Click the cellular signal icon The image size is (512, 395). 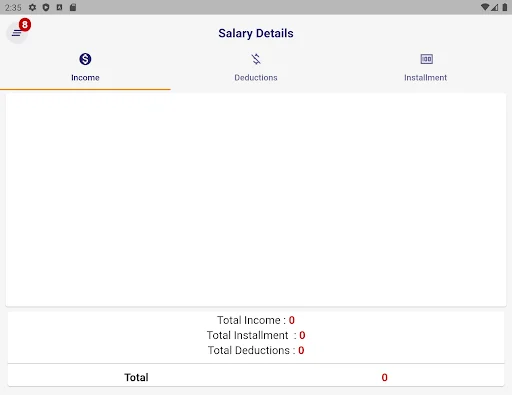coord(495,7)
